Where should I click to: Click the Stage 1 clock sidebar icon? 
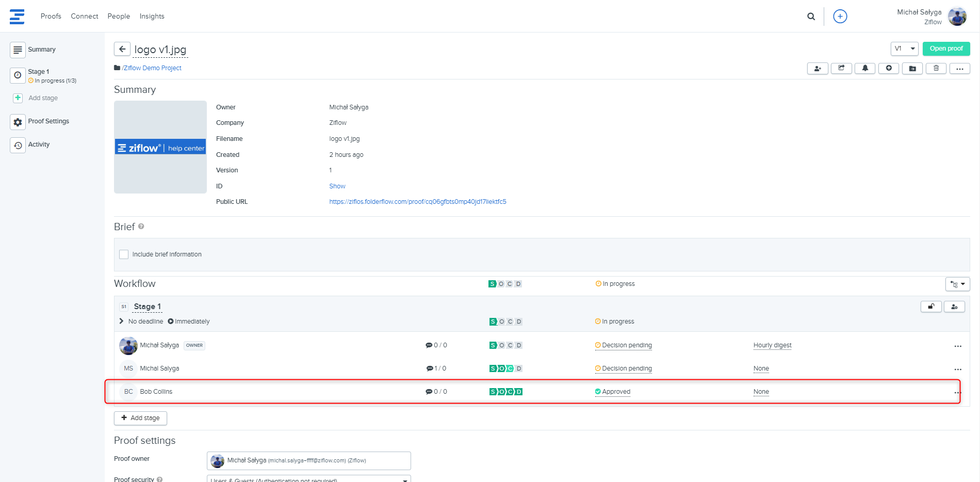click(18, 75)
